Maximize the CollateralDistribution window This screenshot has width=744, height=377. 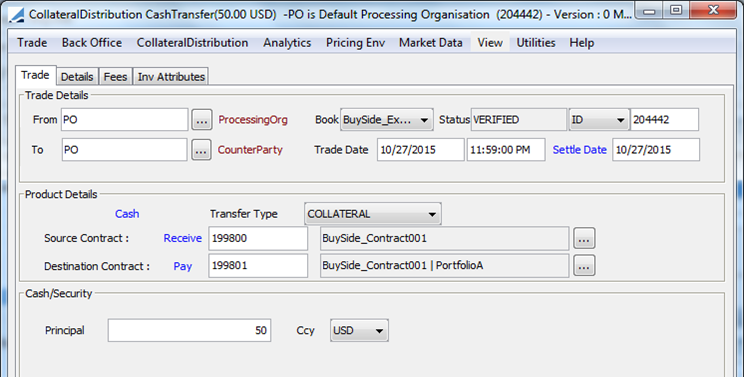pyautogui.click(x=677, y=11)
